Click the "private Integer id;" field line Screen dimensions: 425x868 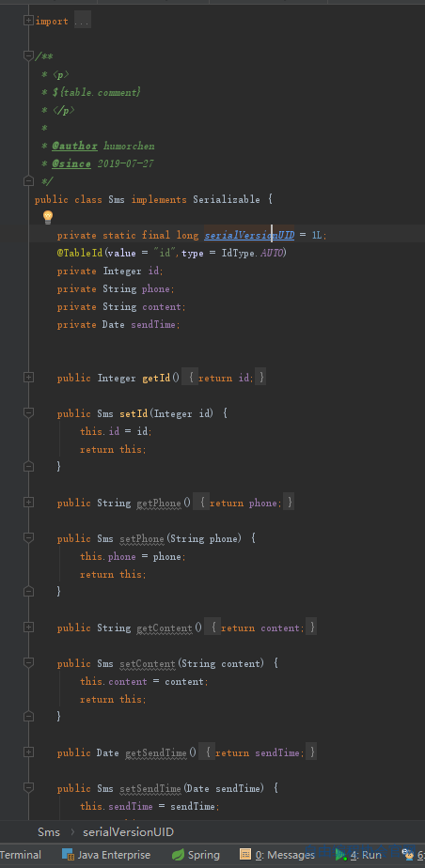pyautogui.click(x=110, y=271)
